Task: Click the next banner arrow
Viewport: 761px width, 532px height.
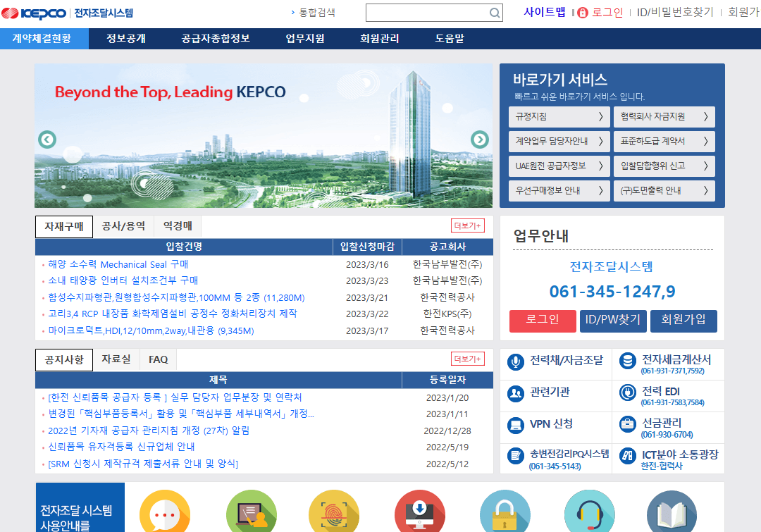Action: pos(480,140)
